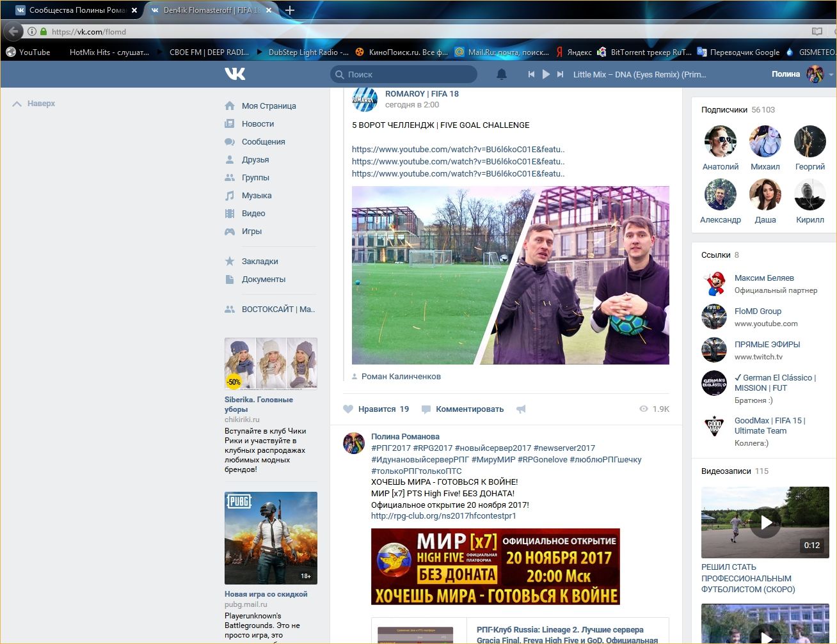Viewport: 837px width, 644px height.
Task: Skip to the next track in the header
Action: pyautogui.click(x=560, y=74)
